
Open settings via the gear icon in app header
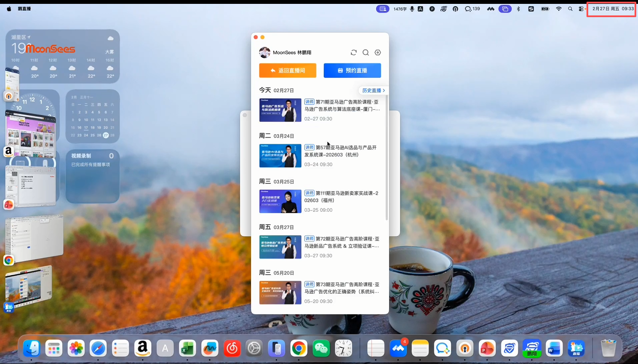point(378,52)
